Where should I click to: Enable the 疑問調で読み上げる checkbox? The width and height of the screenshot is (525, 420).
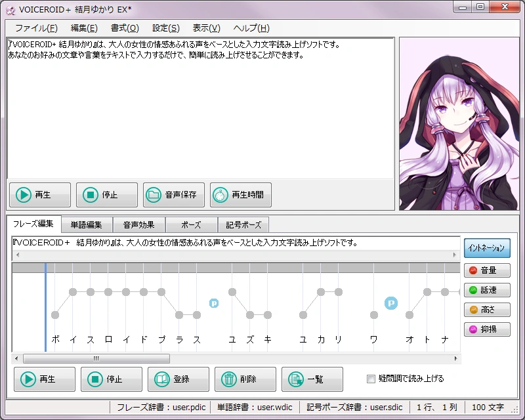[x=371, y=379]
